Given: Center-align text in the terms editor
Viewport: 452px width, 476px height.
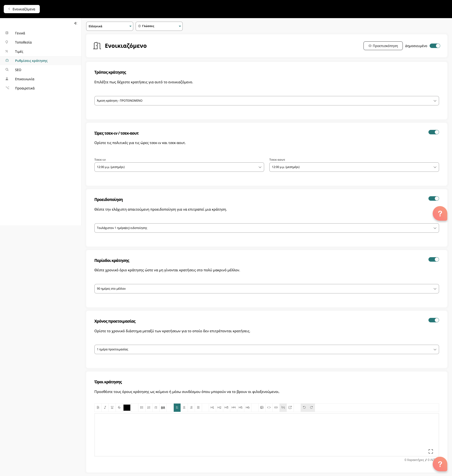Looking at the screenshot, I should tap(184, 407).
